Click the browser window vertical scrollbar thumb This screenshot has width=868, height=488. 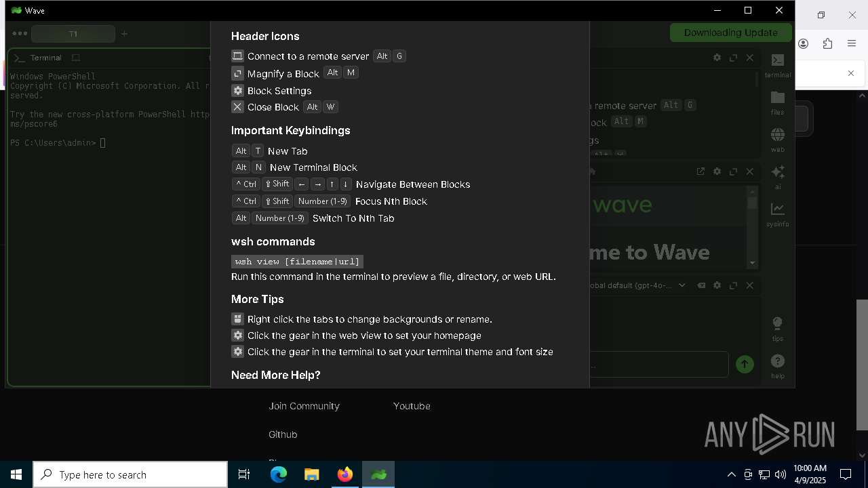click(862, 365)
